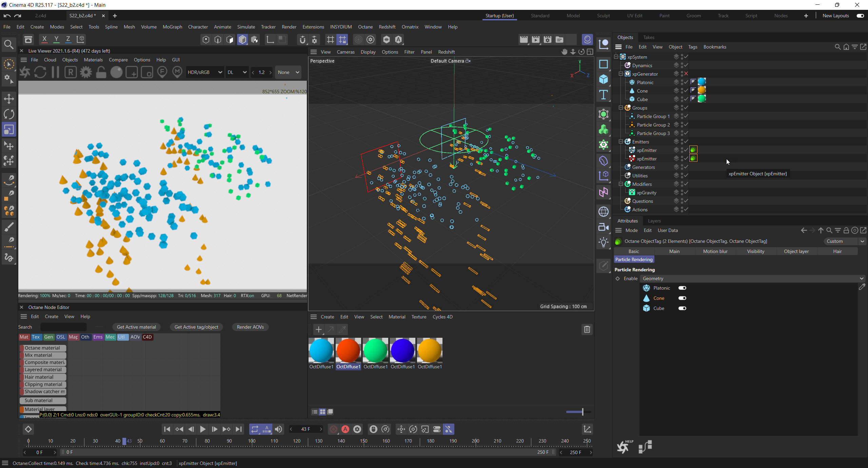The image size is (868, 468).
Task: Delete the selected material with the trash icon
Action: [587, 329]
